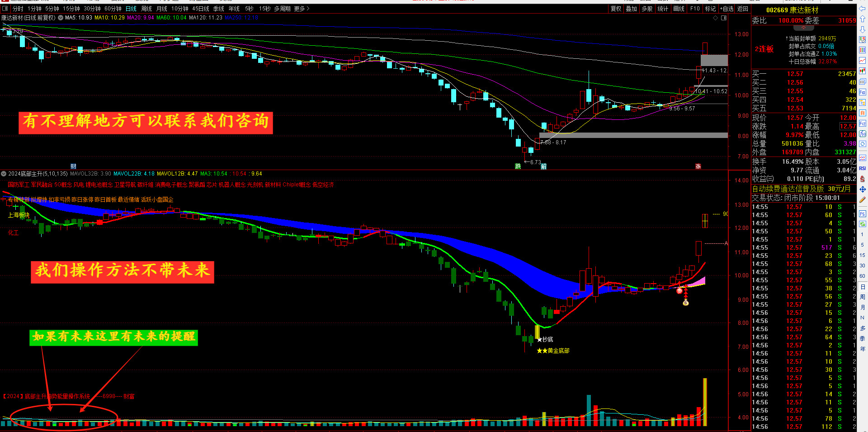Click the 叠加 overlay button

[x=631, y=9]
